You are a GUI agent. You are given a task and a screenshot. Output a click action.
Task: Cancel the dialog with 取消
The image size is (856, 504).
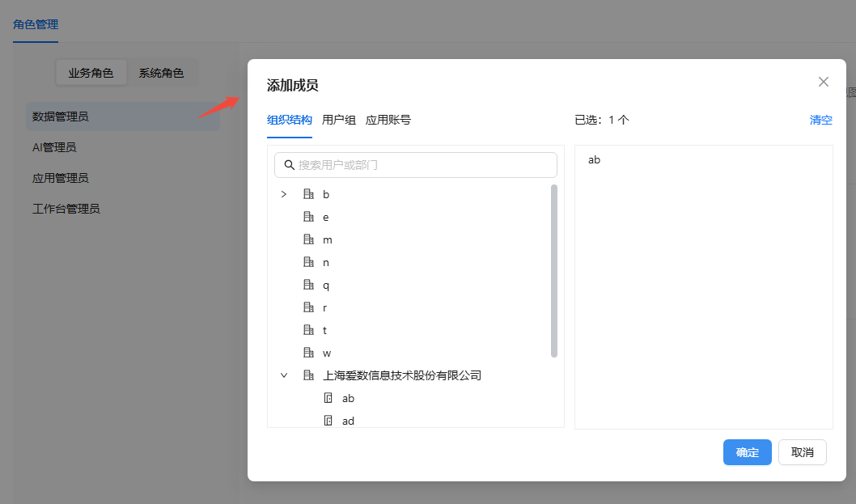803,452
